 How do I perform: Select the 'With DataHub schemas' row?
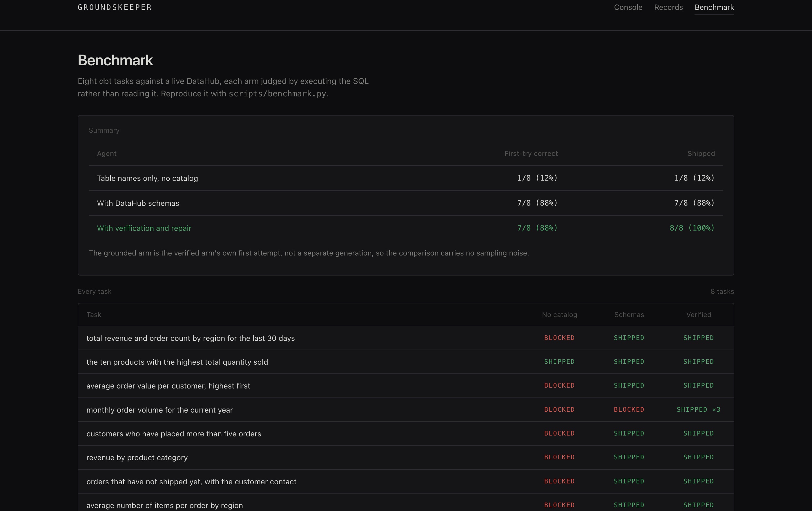pos(406,203)
